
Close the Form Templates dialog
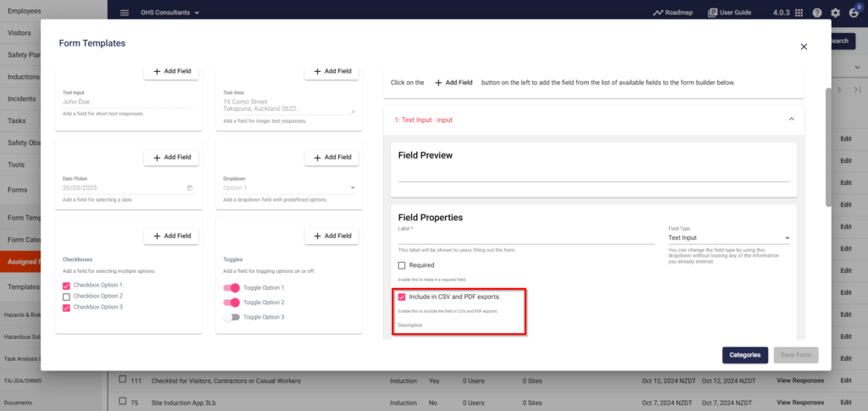(x=804, y=47)
